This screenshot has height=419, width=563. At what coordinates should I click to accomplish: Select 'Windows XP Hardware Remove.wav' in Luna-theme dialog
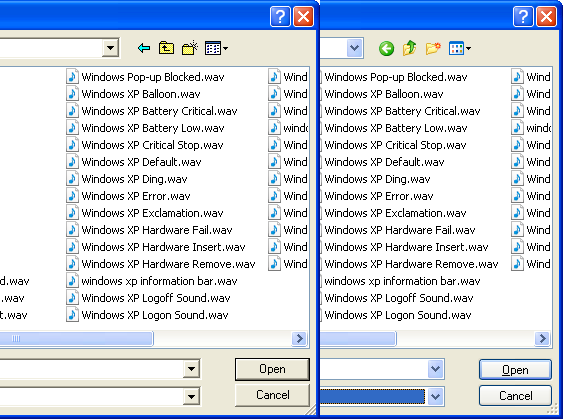coord(411,264)
